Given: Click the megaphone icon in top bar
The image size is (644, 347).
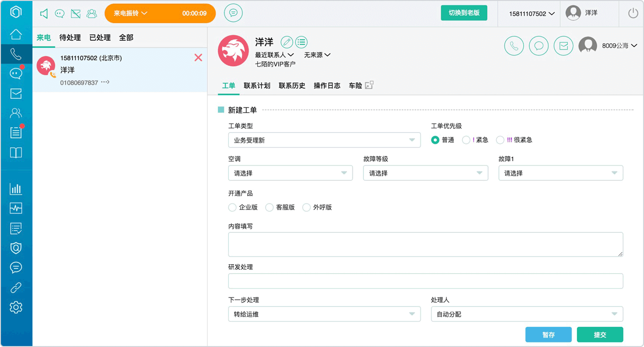Looking at the screenshot, I should (x=44, y=14).
